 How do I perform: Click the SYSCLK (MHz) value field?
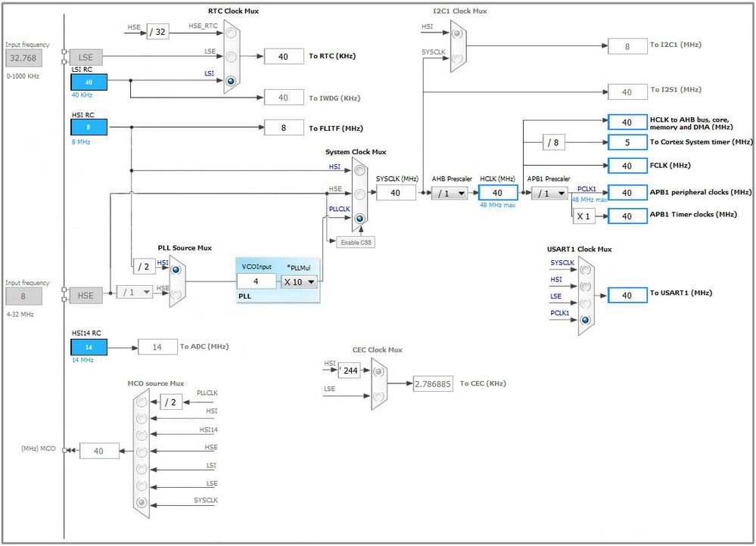point(396,193)
